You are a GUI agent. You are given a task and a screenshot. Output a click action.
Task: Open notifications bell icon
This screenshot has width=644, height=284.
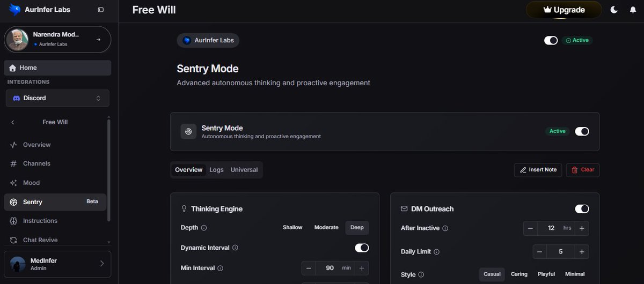(x=633, y=10)
